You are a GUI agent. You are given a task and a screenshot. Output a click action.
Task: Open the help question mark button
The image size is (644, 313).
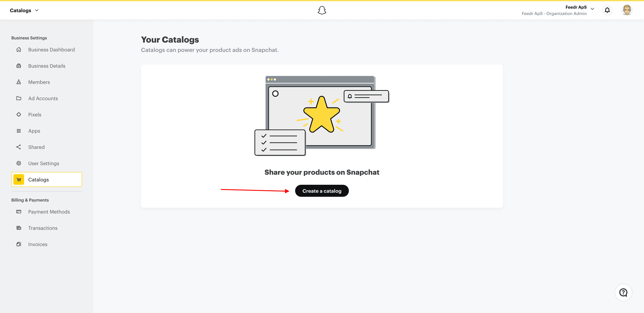click(x=624, y=293)
